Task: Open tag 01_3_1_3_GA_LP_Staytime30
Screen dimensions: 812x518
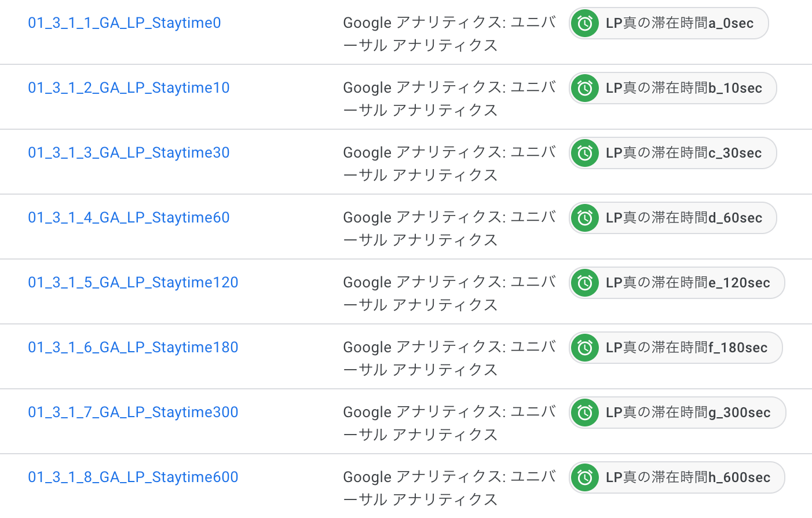Action: [129, 153]
